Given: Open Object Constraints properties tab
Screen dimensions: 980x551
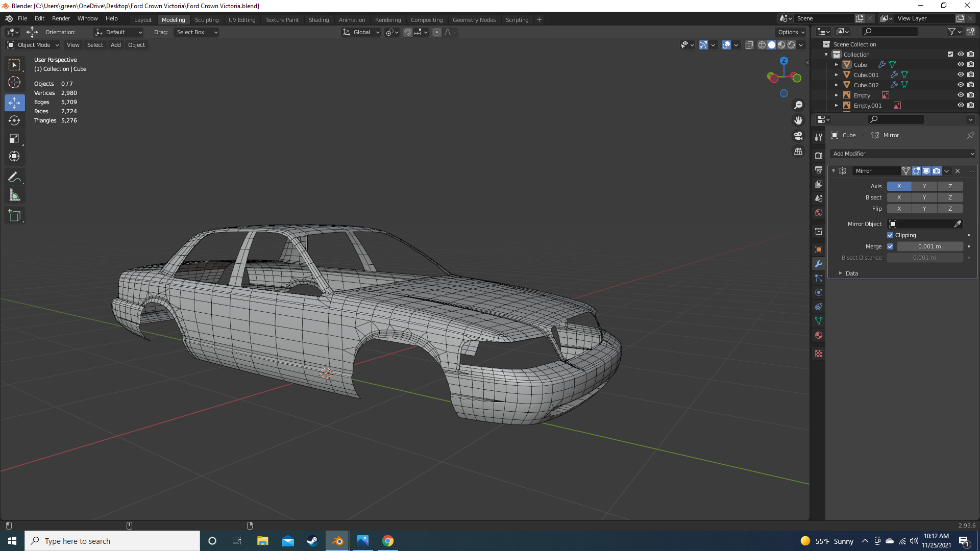Looking at the screenshot, I should click(x=819, y=307).
